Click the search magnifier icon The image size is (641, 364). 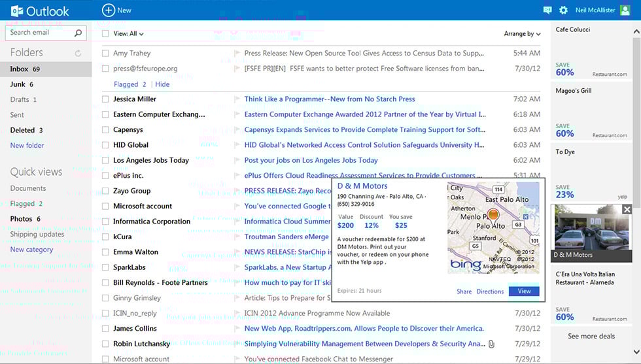[78, 33]
